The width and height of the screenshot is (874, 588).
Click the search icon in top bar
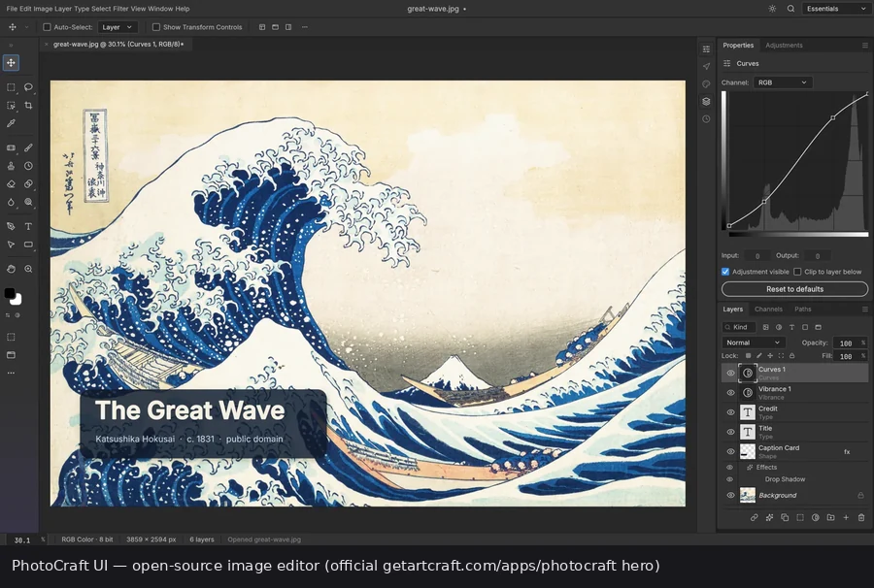tap(790, 9)
